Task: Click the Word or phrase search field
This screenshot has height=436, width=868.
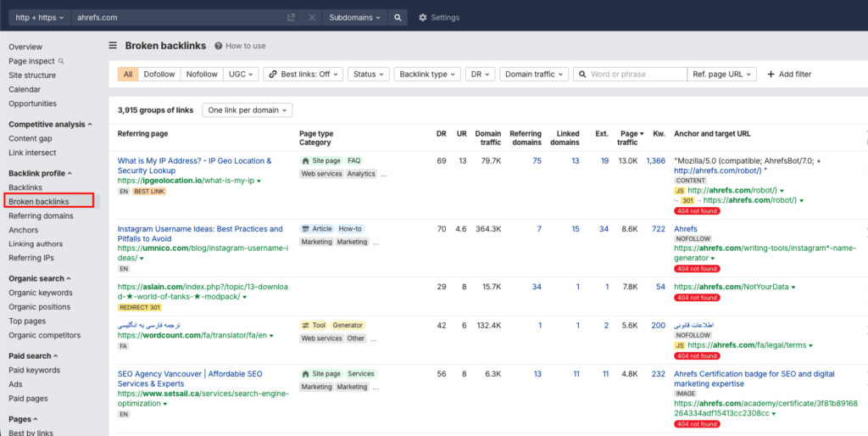Action: (x=630, y=75)
